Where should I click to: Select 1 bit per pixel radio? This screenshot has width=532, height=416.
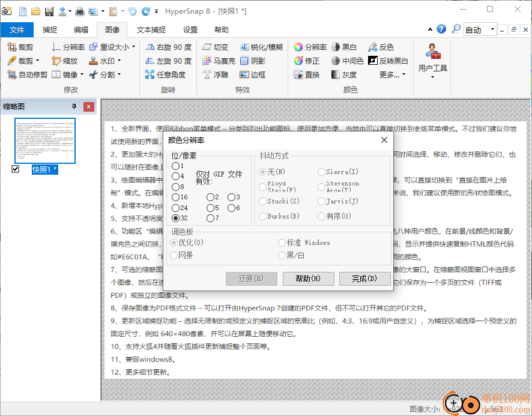pos(176,166)
